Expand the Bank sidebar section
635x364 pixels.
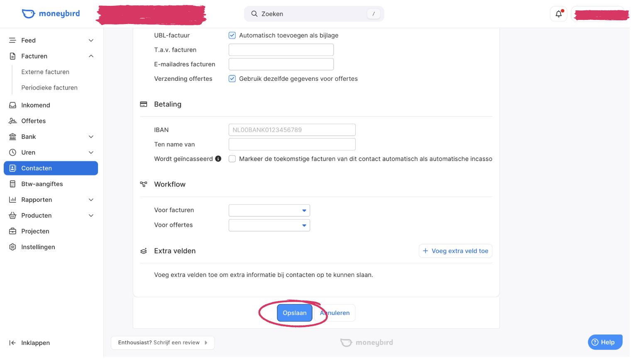tap(51, 137)
